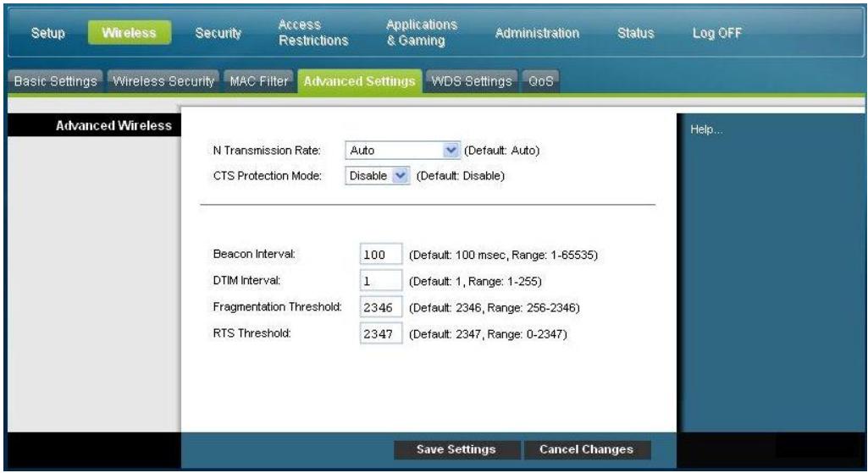Click 'Default: 1, Range: 1-255' text

pos(475,282)
